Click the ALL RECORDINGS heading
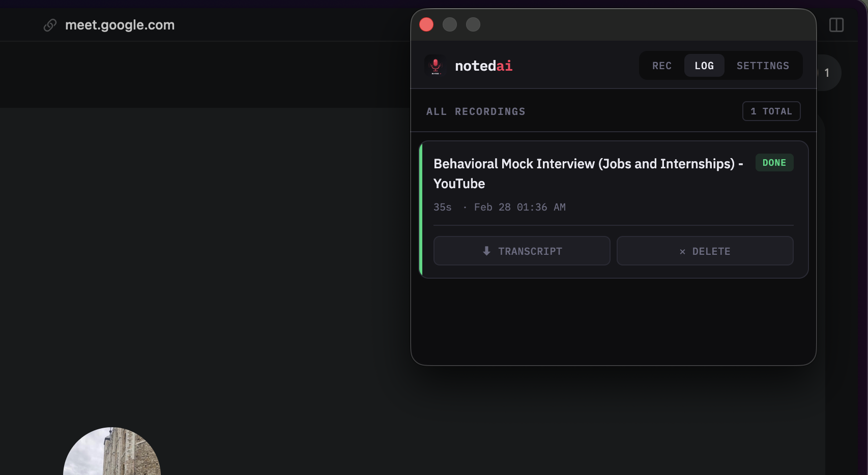Screen dimensions: 868x475 click(x=476, y=111)
